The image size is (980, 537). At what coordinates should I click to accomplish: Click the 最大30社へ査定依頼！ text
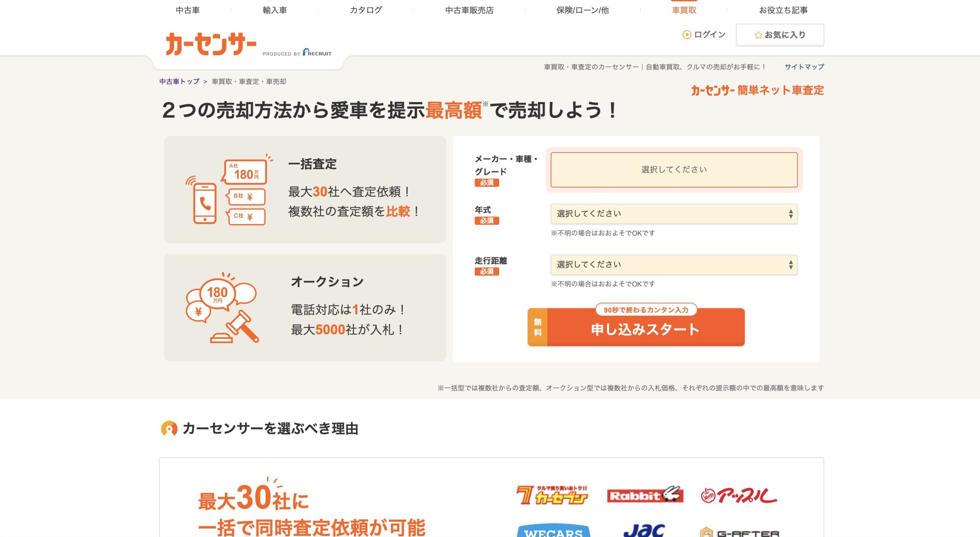(x=350, y=192)
